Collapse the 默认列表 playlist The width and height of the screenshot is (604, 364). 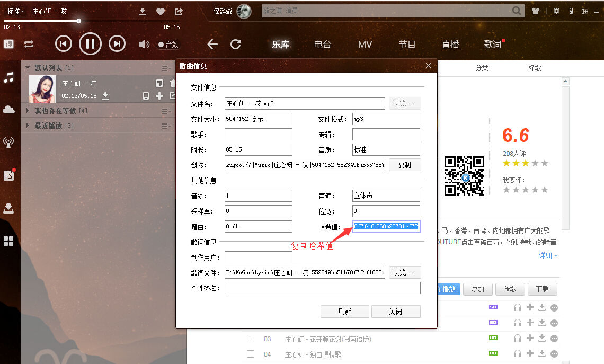(28, 68)
